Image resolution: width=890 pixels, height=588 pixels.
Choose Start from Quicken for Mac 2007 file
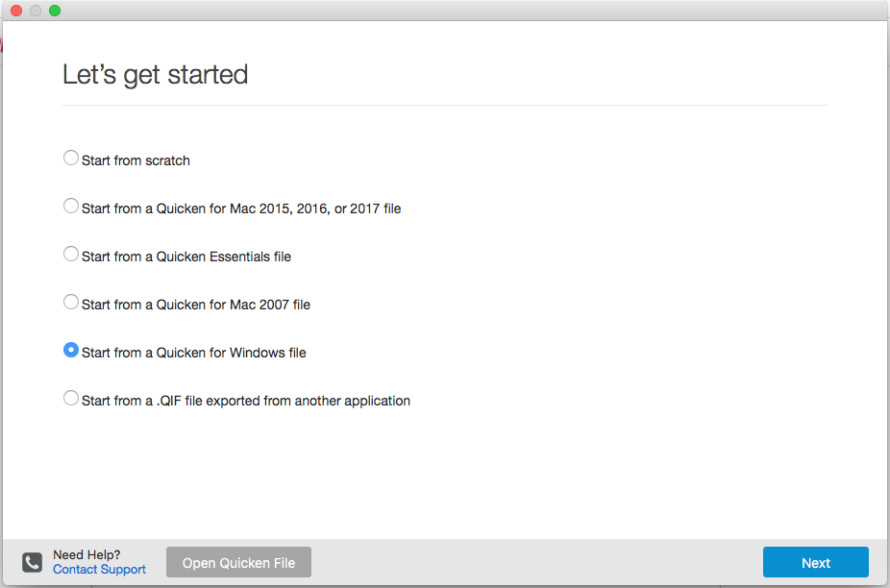(70, 302)
